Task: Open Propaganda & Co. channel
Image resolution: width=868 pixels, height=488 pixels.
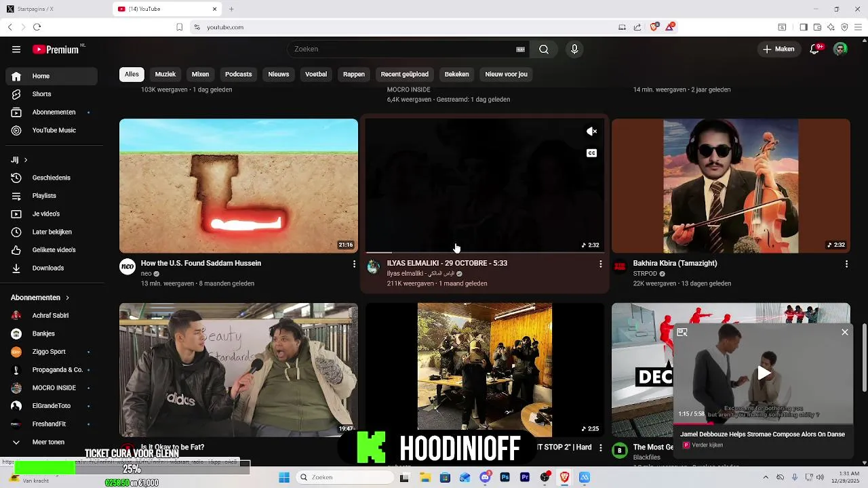Action: [x=52, y=369]
